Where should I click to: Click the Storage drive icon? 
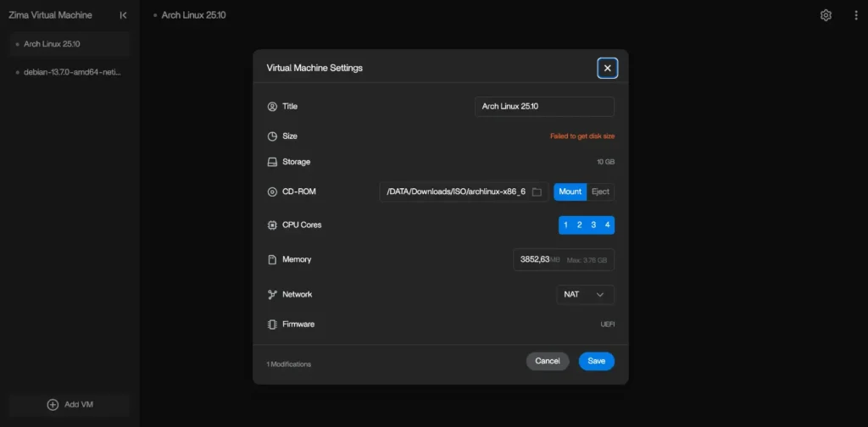coord(272,162)
